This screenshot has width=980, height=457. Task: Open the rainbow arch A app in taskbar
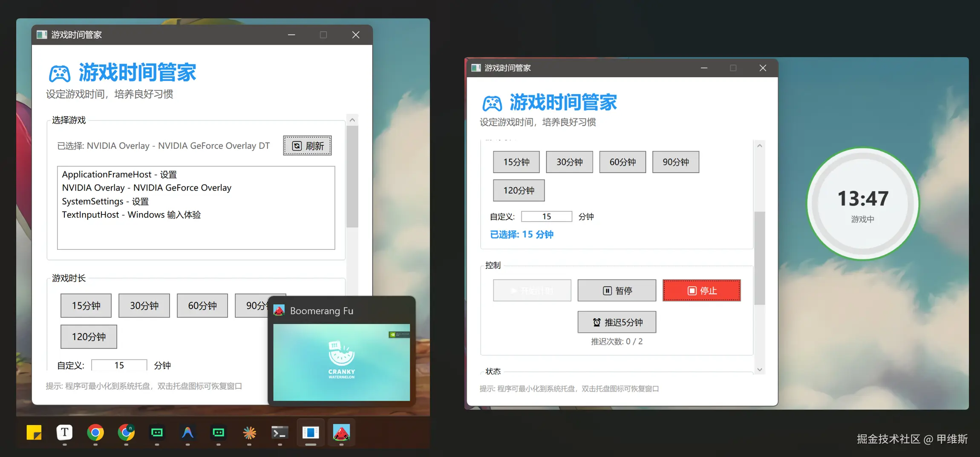pos(187,433)
